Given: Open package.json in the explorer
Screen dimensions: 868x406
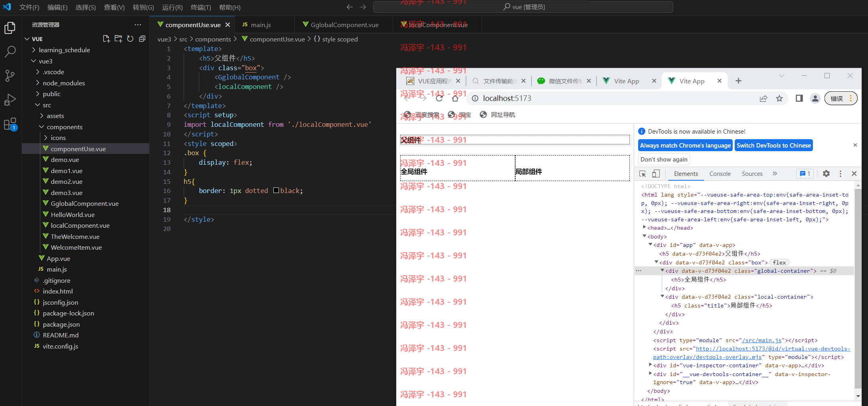Looking at the screenshot, I should [61, 324].
